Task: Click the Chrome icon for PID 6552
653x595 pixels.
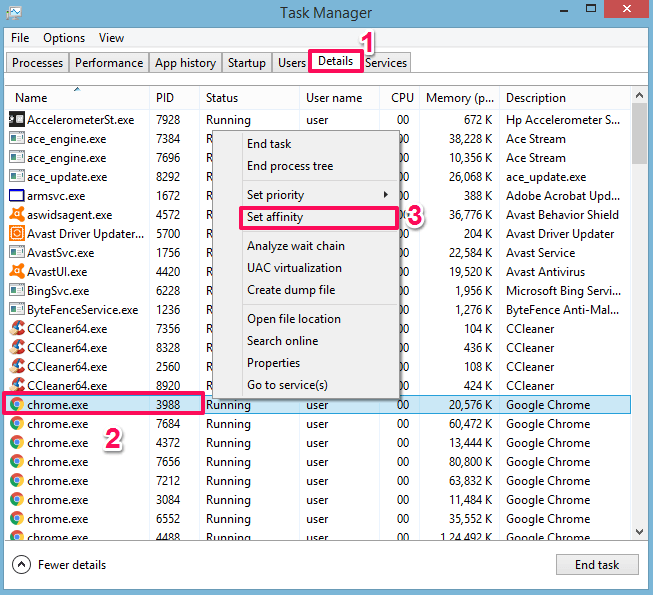Action: [x=17, y=518]
